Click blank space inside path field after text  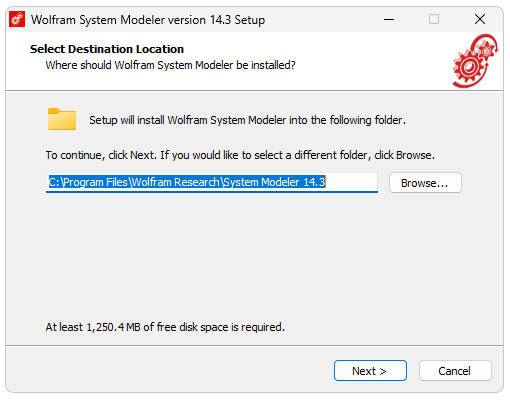pos(352,182)
